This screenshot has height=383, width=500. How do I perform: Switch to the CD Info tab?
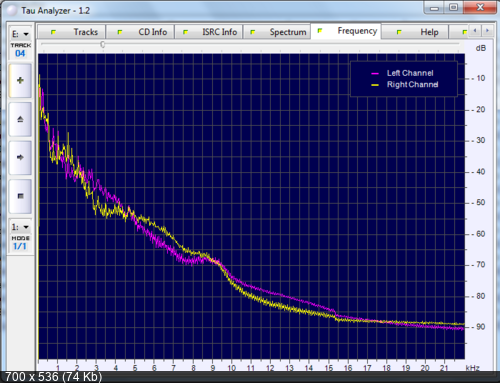coord(140,32)
